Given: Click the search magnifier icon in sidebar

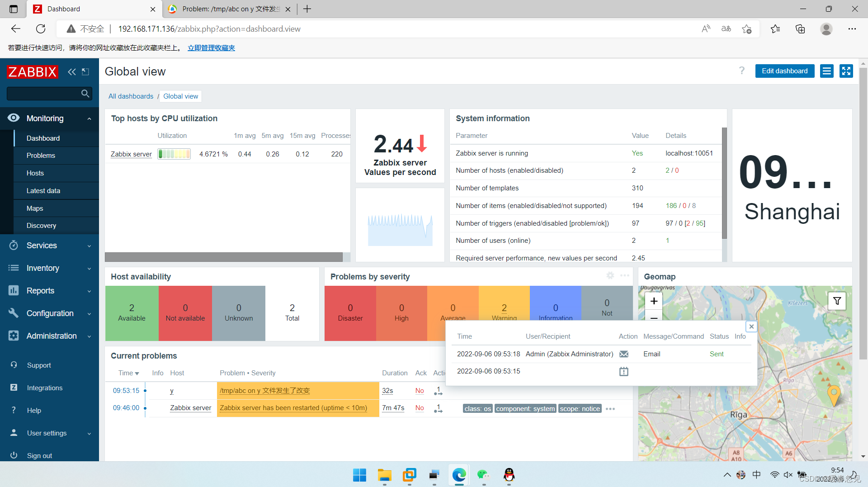Looking at the screenshot, I should [x=85, y=94].
